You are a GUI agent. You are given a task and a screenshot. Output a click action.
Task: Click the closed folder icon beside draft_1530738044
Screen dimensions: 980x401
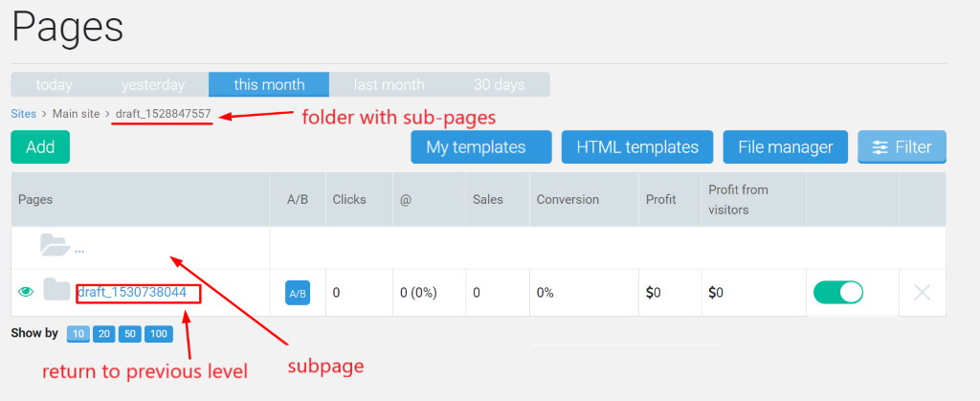pos(56,290)
